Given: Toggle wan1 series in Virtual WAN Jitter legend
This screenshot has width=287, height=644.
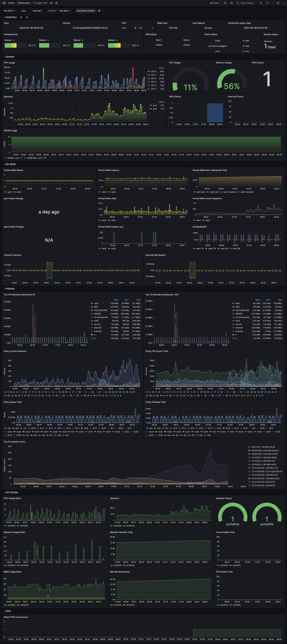Looking at the screenshot, I should click(104, 220).
